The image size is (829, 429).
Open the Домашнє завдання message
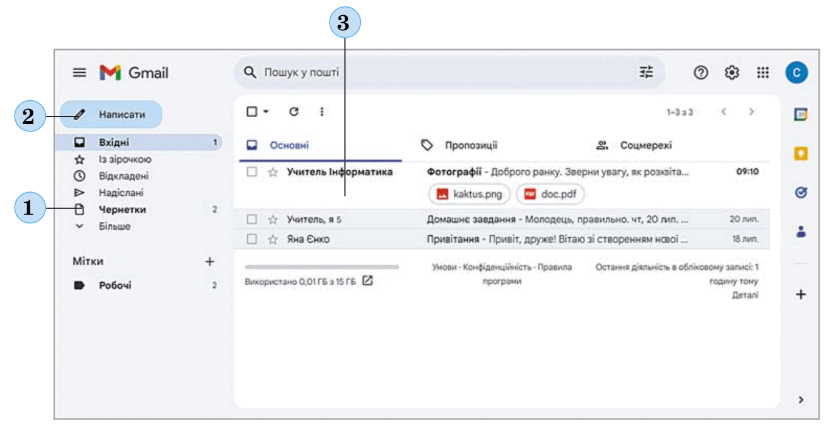point(502,219)
